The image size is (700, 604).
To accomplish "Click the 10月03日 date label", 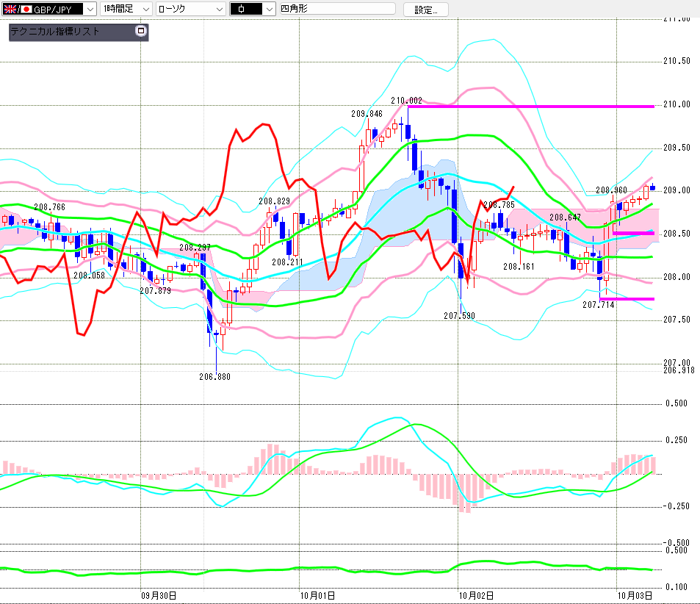I will click(x=635, y=595).
